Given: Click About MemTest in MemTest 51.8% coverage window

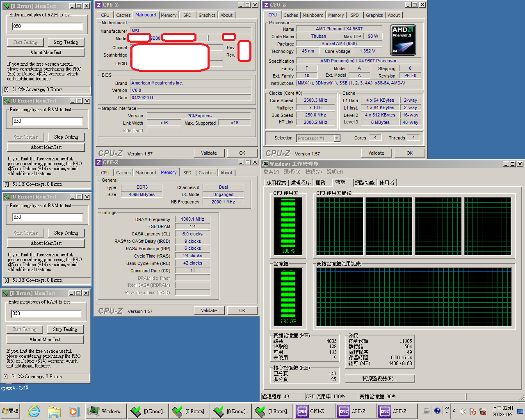Looking at the screenshot, I should coord(46,243).
